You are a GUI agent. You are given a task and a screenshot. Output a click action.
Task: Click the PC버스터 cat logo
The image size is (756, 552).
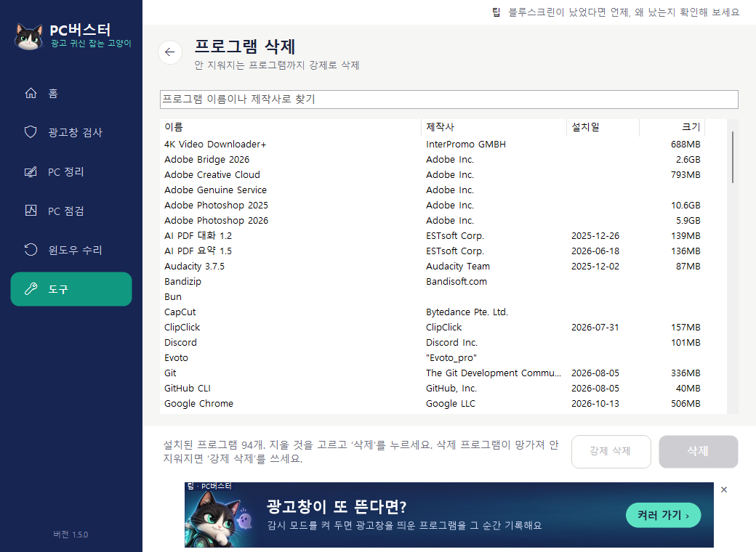tap(28, 36)
